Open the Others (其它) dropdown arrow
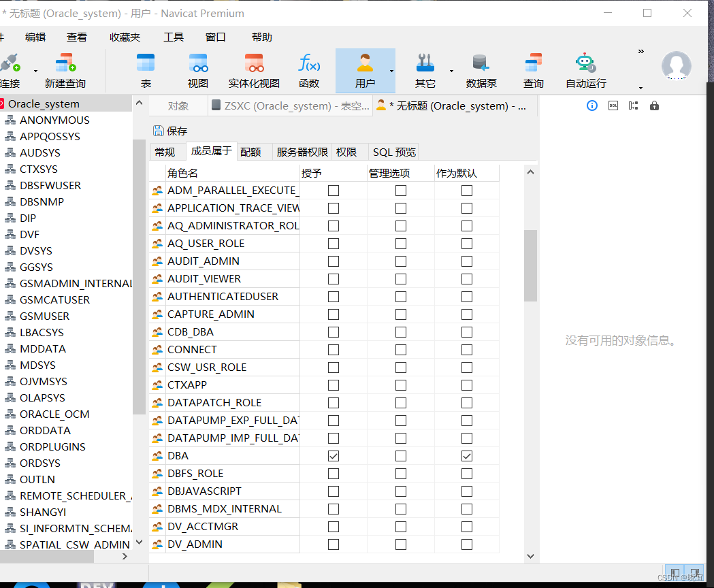 [x=452, y=71]
